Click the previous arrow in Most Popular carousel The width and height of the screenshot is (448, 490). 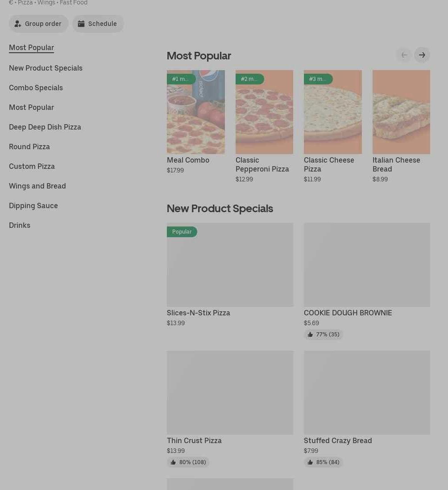click(x=404, y=55)
